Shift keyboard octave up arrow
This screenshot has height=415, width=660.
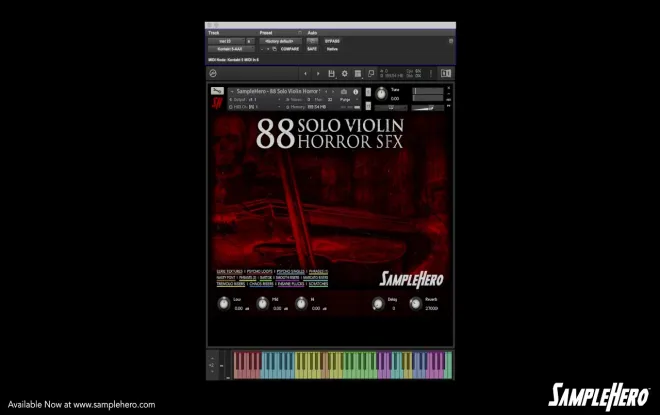(212, 359)
